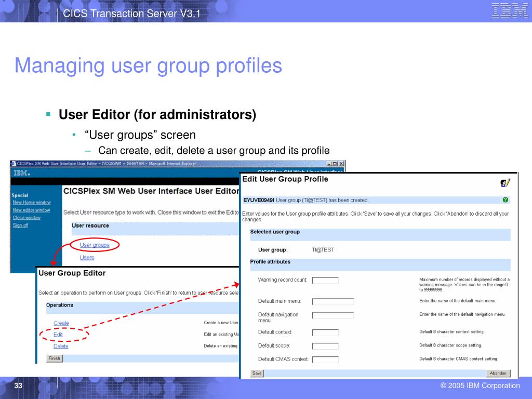Click the Finish button in User Group Editor
The image size is (532, 399).
click(54, 358)
